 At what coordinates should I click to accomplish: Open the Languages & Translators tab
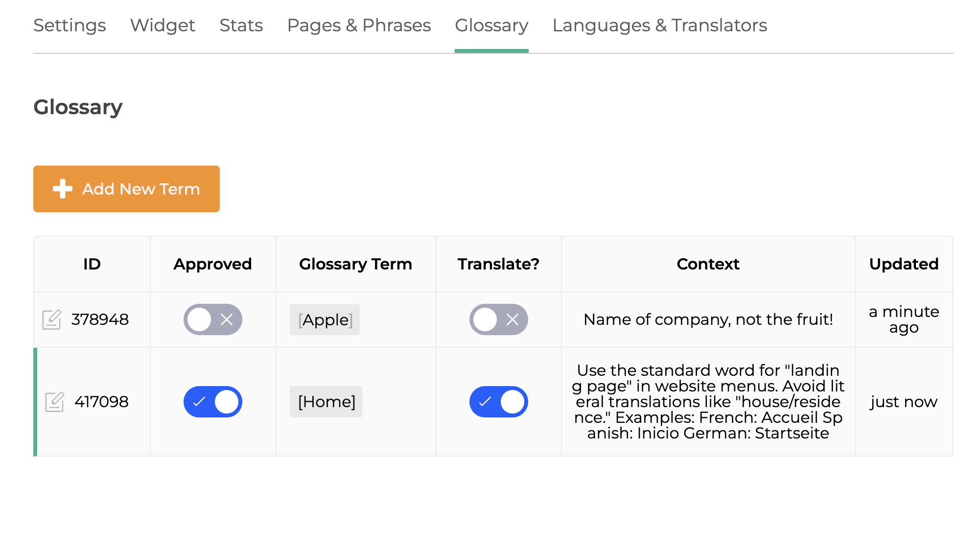659,25
